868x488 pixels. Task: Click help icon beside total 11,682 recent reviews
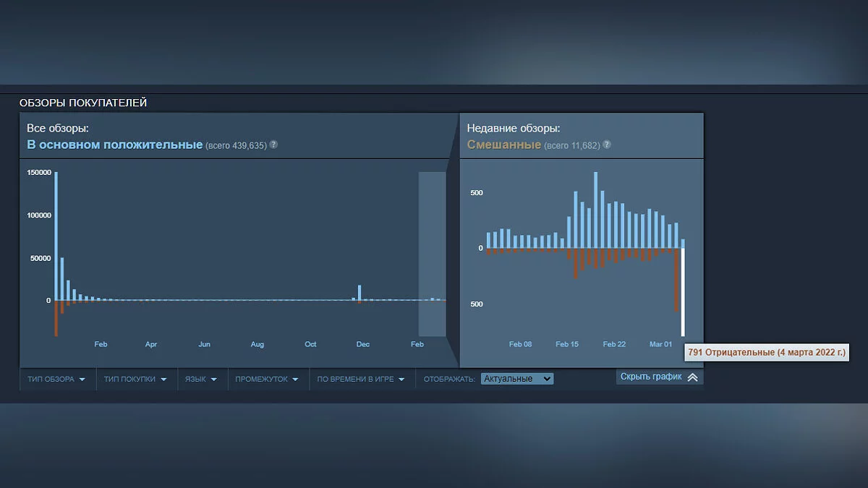[x=607, y=145]
